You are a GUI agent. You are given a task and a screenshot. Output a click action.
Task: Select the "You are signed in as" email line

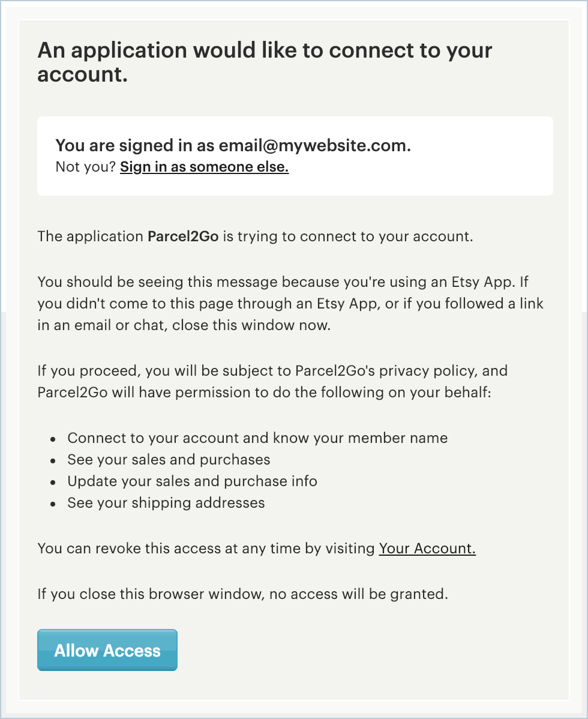click(233, 145)
